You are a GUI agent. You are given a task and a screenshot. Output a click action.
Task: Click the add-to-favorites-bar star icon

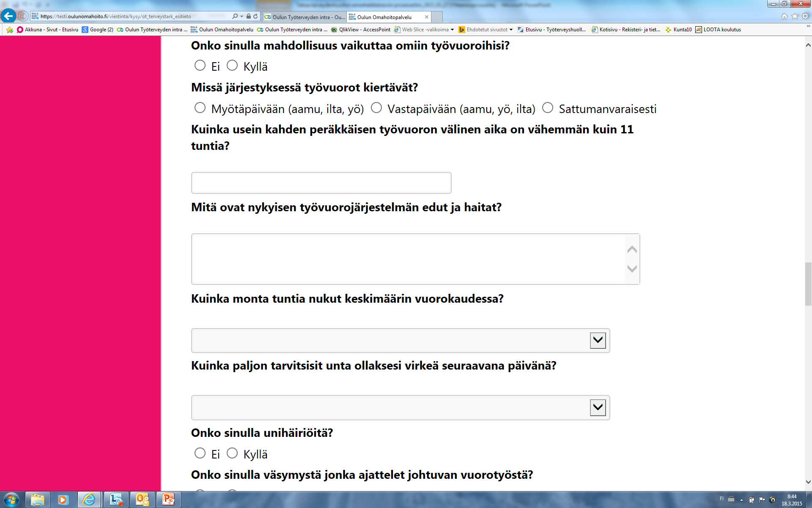[10, 30]
